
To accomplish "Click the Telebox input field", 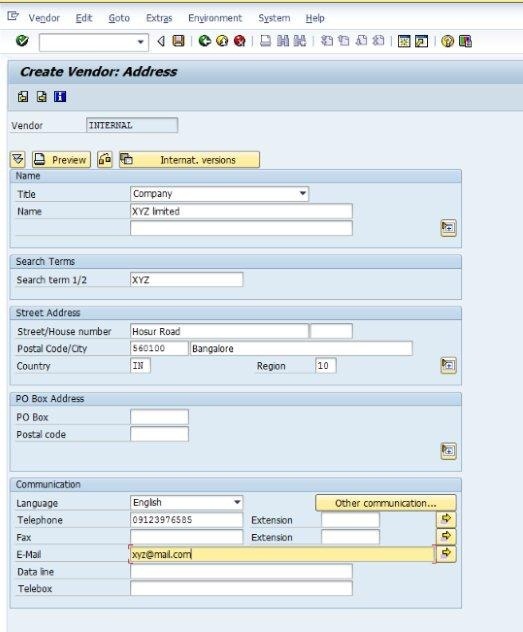I will 241,588.
